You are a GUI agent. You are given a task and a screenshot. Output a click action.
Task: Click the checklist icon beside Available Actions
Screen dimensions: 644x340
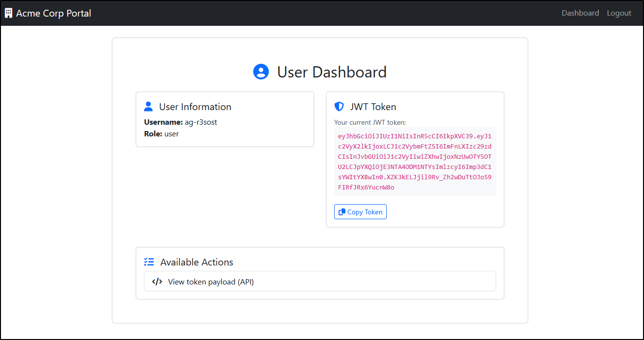coord(149,262)
